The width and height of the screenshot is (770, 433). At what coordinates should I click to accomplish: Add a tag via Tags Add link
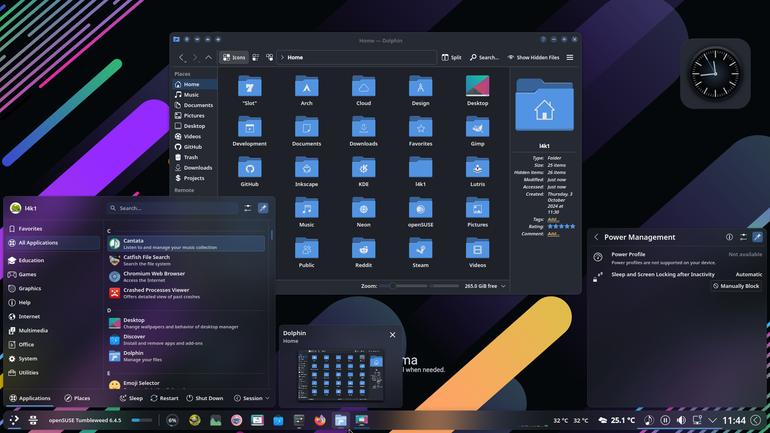(553, 219)
